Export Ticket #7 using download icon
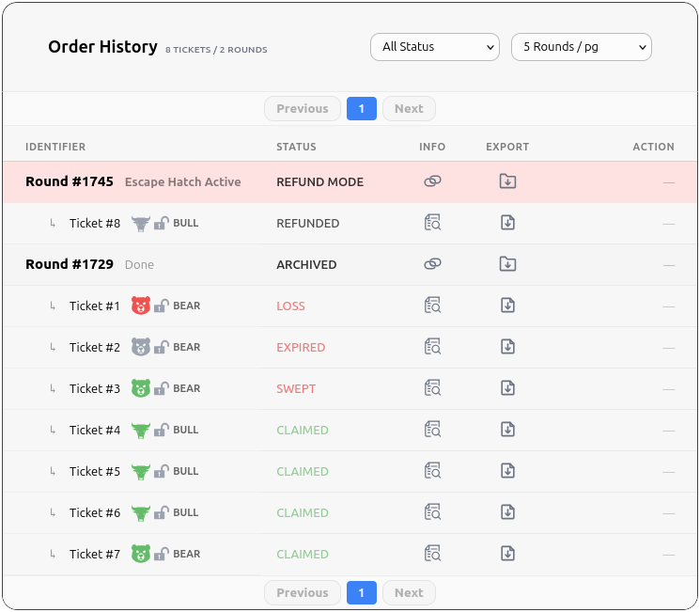The image size is (700, 612). point(507,554)
